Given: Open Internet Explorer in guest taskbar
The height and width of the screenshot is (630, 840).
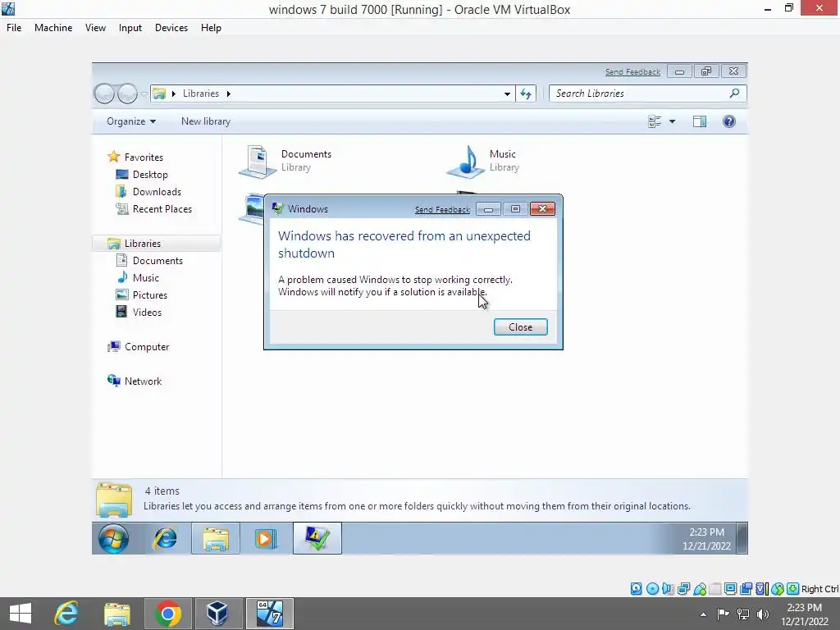Looking at the screenshot, I should click(165, 538).
